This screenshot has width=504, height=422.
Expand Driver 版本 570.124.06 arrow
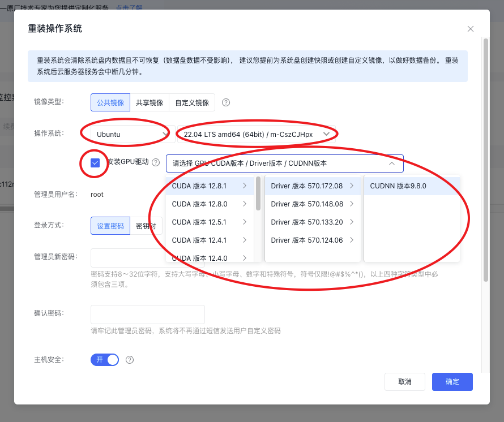[x=352, y=240]
